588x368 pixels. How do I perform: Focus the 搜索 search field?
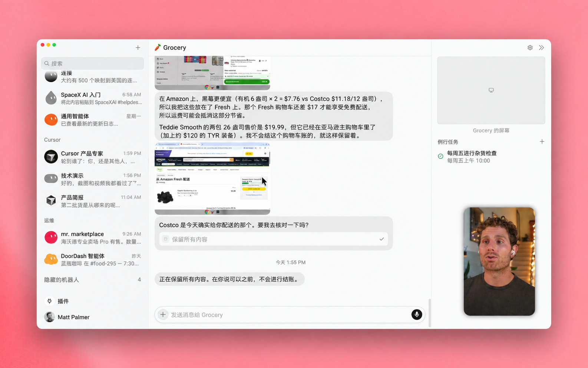click(92, 63)
